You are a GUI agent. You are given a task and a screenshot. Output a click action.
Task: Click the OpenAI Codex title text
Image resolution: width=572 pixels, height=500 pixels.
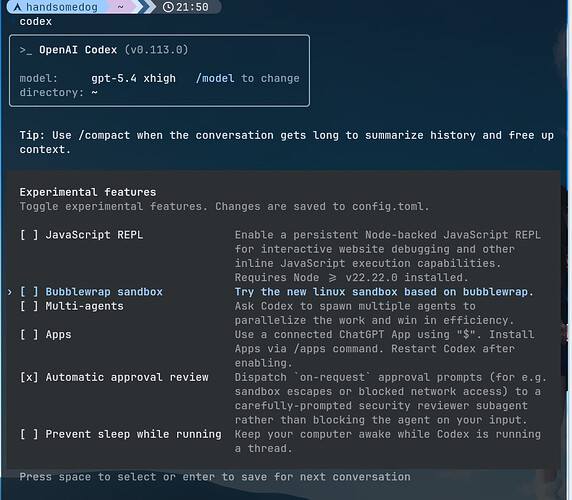(x=78, y=50)
